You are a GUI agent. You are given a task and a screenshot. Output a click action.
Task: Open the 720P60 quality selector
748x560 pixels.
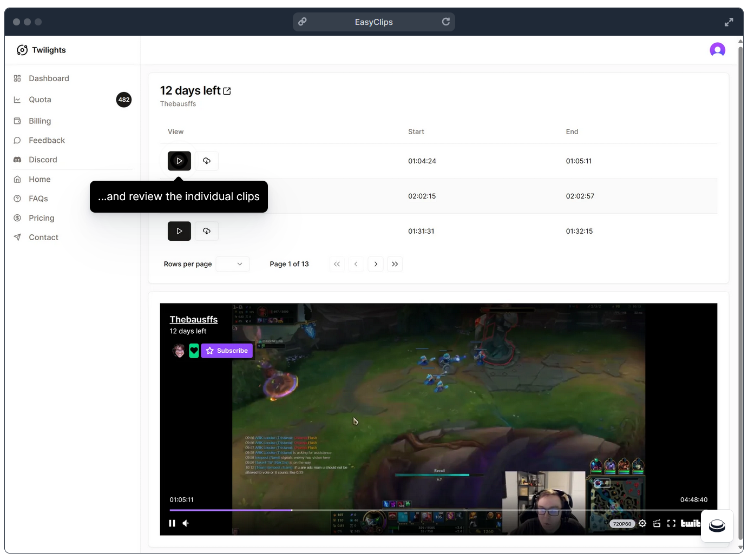click(622, 524)
